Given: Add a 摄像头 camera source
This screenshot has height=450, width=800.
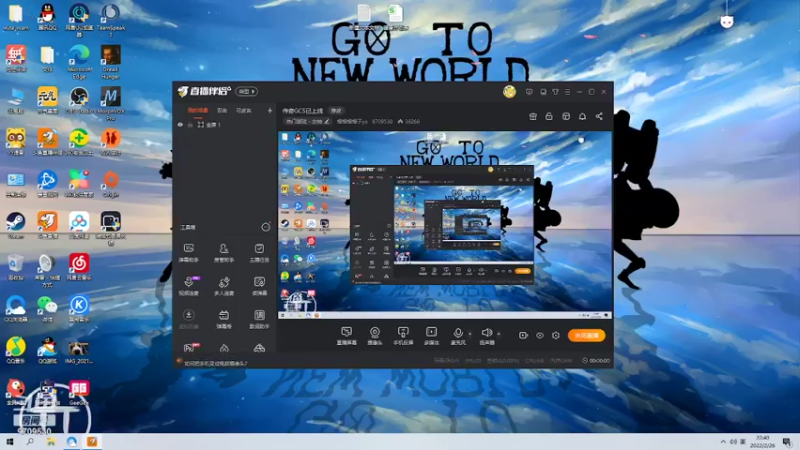Looking at the screenshot, I should point(374,336).
